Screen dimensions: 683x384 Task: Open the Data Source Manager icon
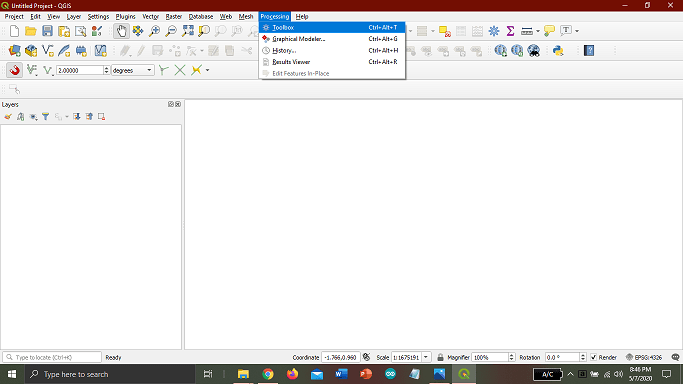pyautogui.click(x=14, y=51)
